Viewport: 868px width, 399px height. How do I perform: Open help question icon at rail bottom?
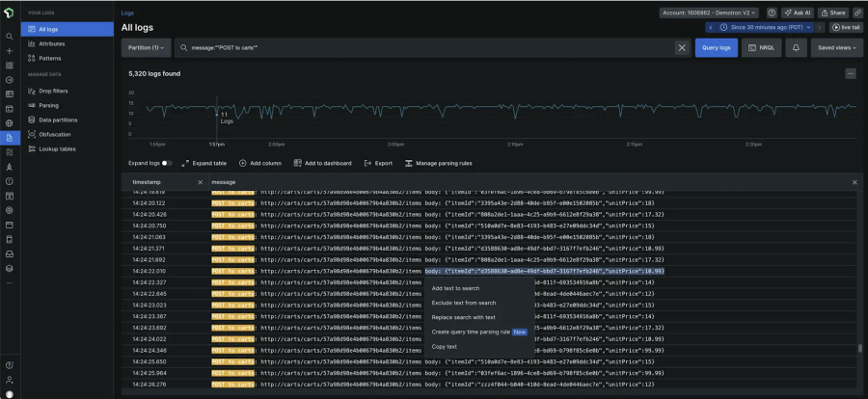tap(10, 365)
